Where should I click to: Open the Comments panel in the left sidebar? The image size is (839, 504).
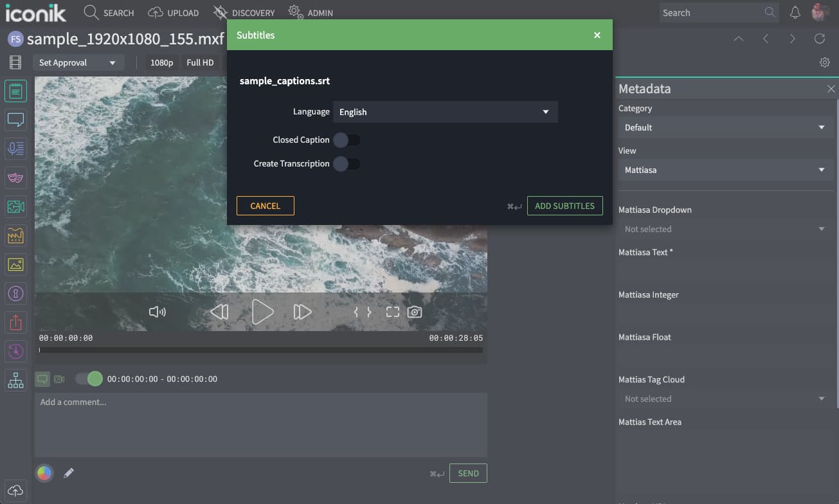pyautogui.click(x=15, y=119)
